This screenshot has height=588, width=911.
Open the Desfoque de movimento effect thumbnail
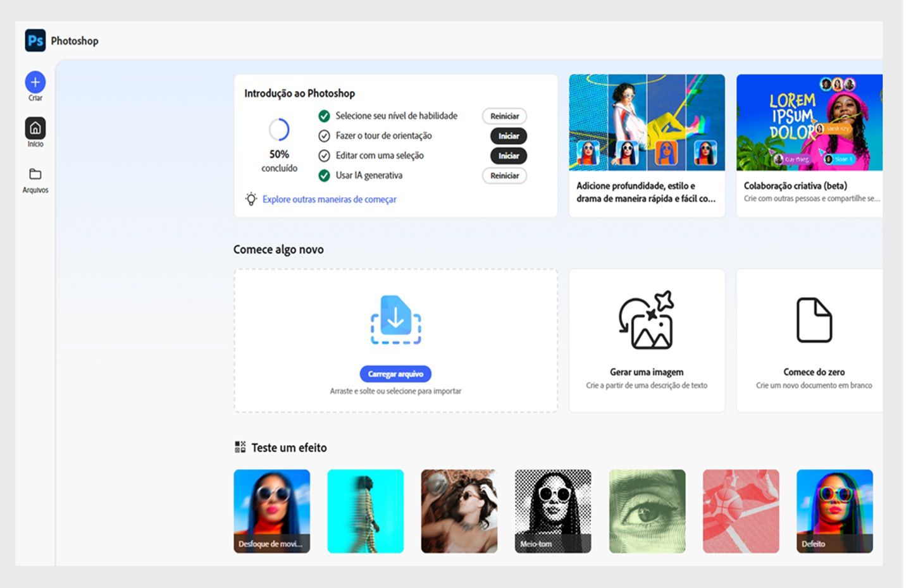click(x=271, y=510)
